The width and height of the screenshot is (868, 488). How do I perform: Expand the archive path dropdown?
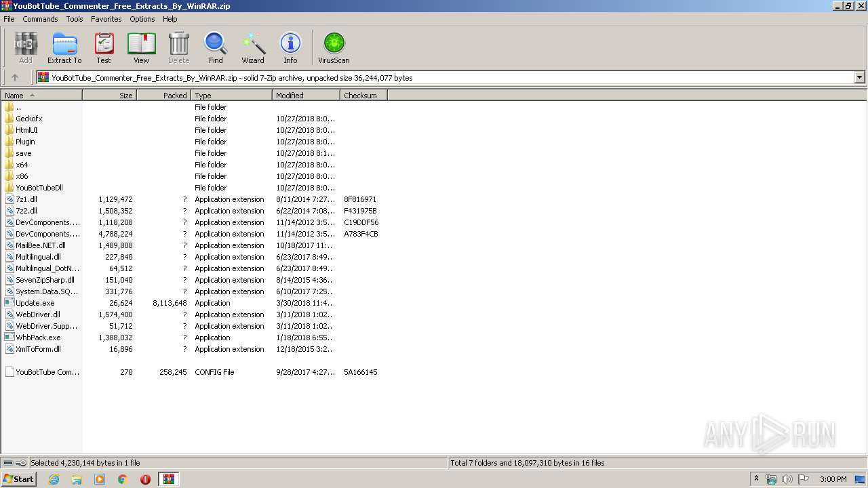860,77
